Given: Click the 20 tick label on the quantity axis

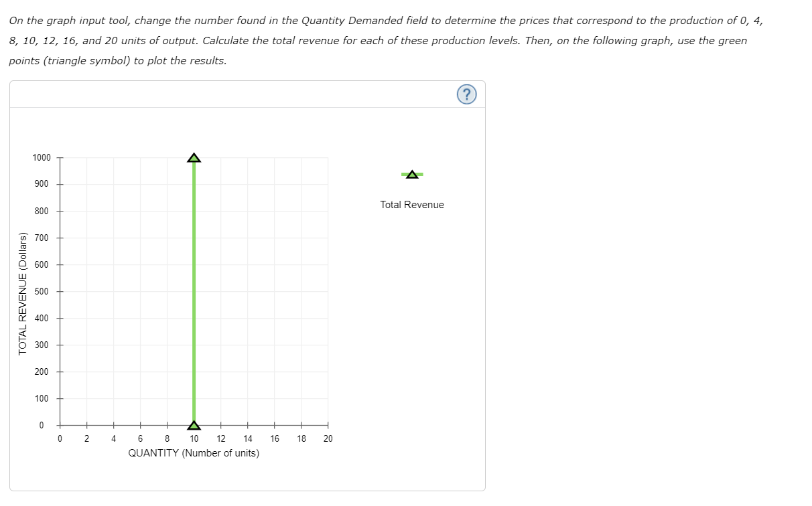Looking at the screenshot, I should (328, 438).
